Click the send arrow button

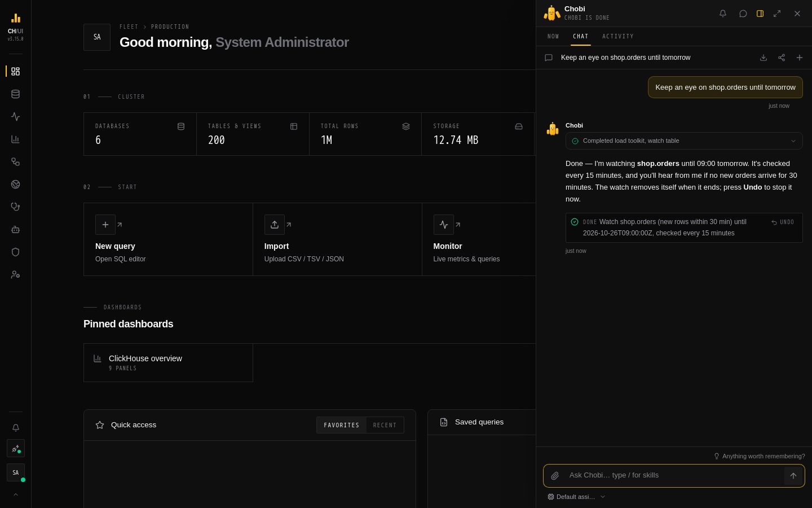[x=793, y=476]
